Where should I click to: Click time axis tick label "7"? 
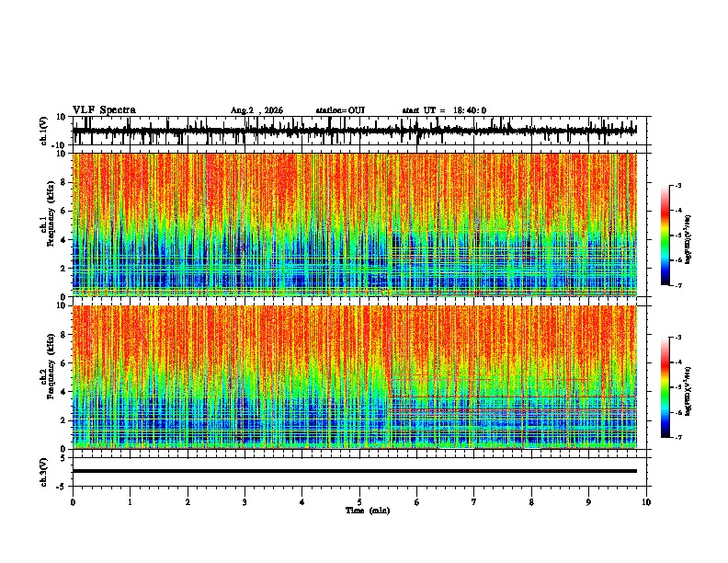coord(474,502)
